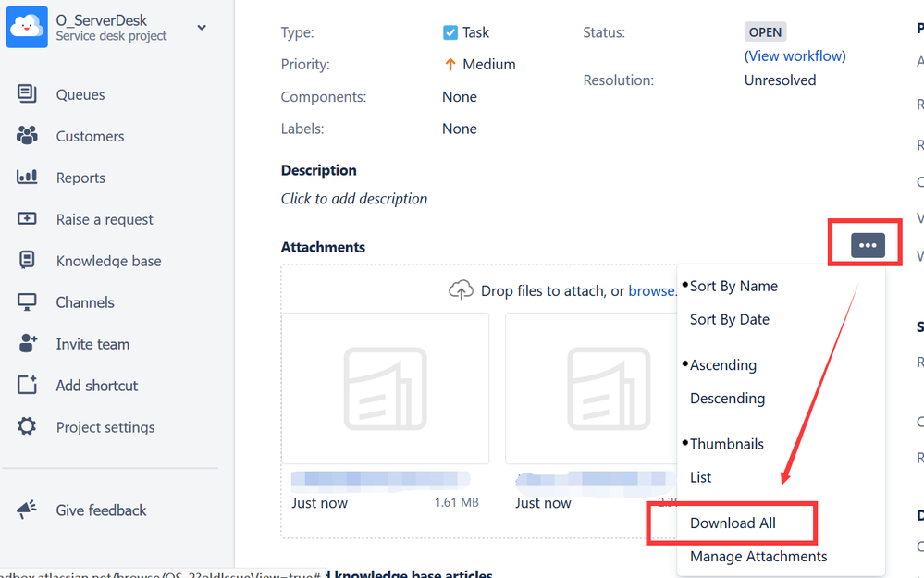The height and width of the screenshot is (578, 924).
Task: Switch attachments view to List
Action: click(701, 477)
